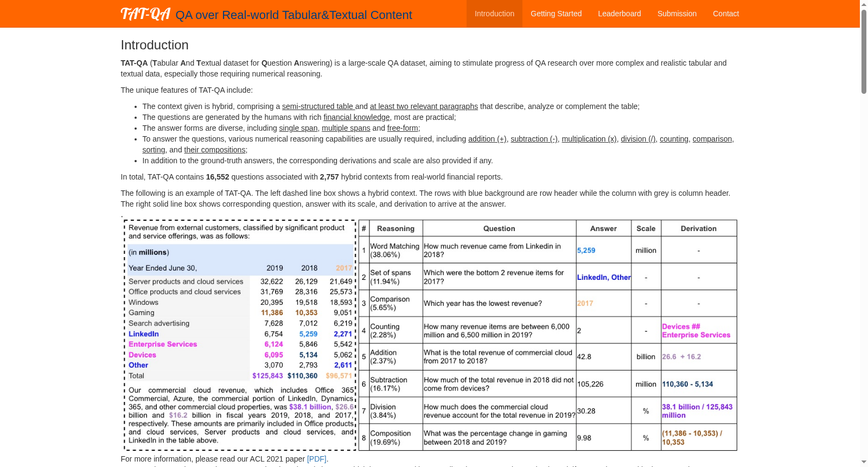Click the underlined 'semi-structured table' text
The image size is (868, 467).
[318, 106]
